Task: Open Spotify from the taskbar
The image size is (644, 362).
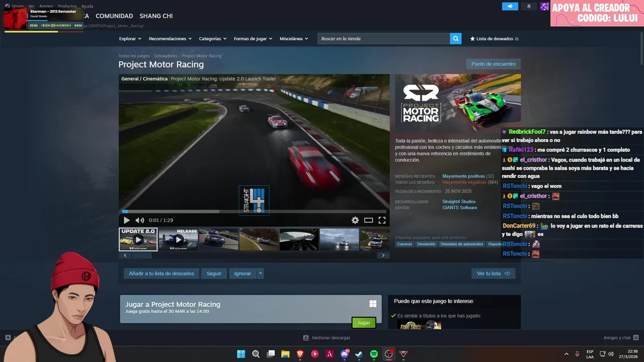Action: tap(374, 354)
